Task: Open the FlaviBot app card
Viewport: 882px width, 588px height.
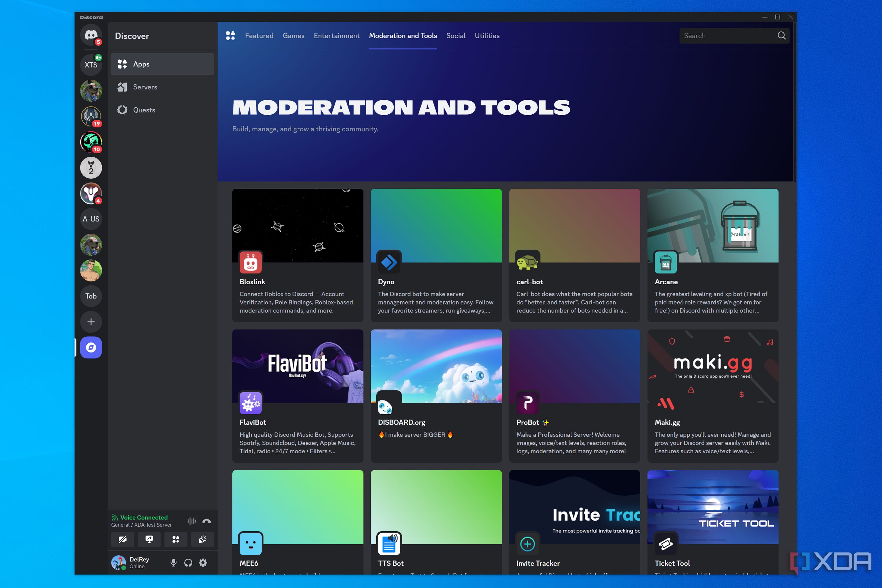Action: point(298,396)
